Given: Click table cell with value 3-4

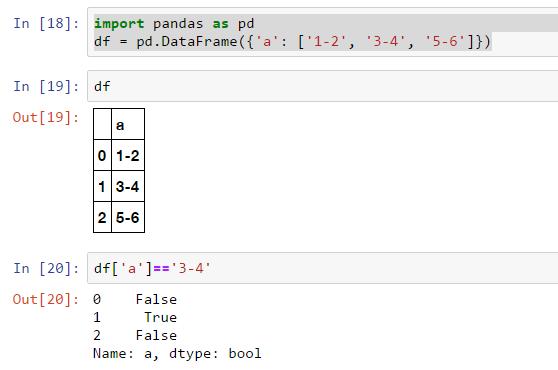Looking at the screenshot, I should click(128, 186).
